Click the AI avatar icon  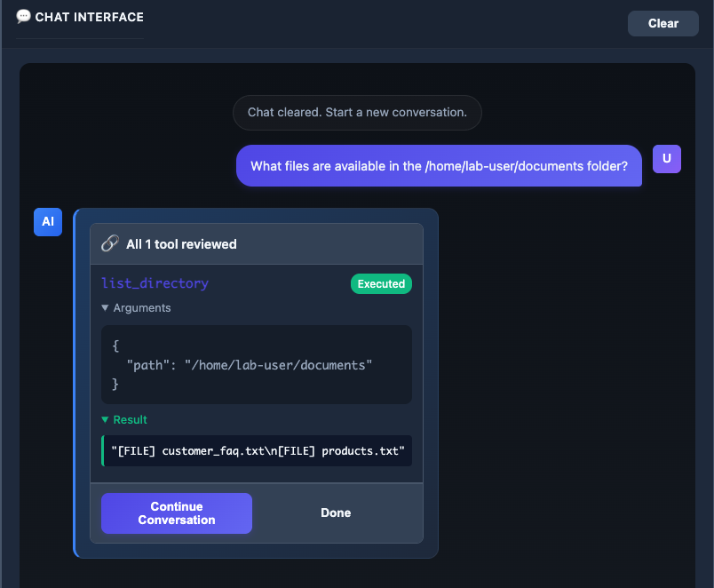[48, 221]
